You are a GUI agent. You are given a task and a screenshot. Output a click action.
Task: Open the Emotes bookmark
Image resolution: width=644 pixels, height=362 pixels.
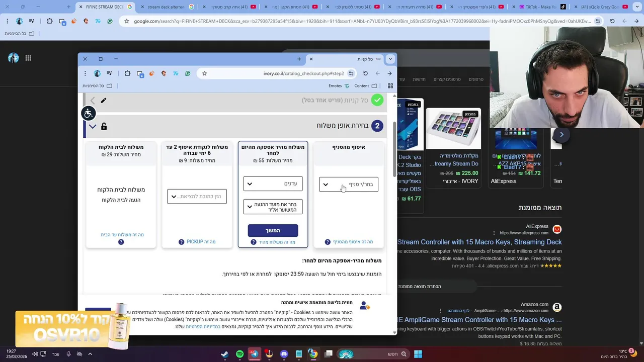(x=339, y=86)
